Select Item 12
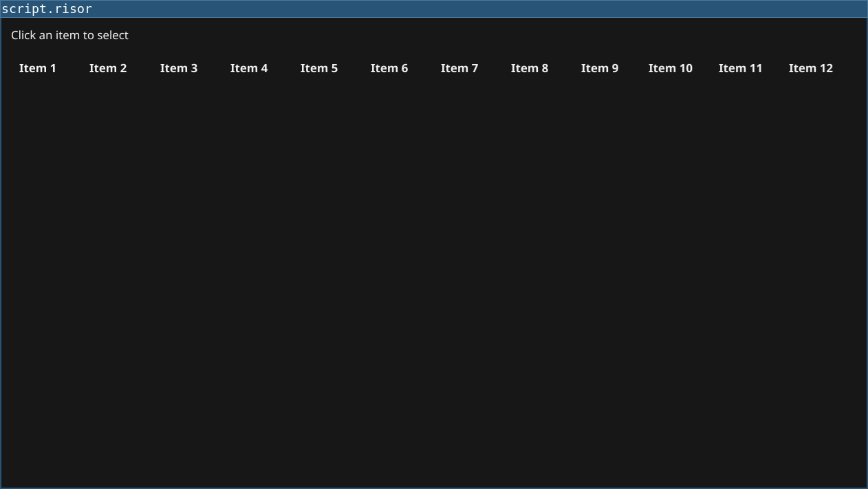The height and width of the screenshot is (489, 868). pyautogui.click(x=811, y=68)
